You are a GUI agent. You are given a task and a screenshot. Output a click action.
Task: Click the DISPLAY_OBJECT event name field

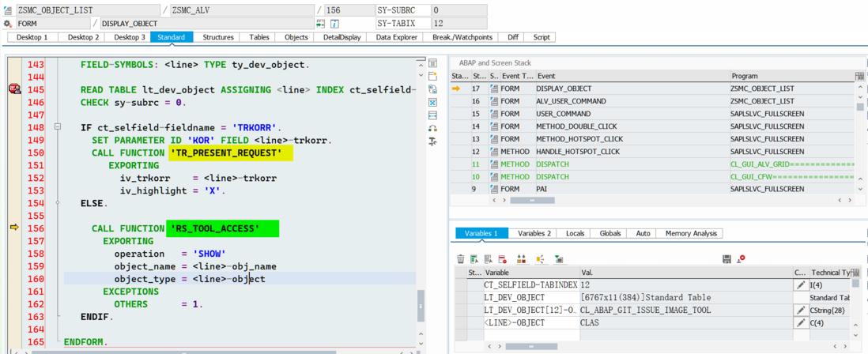point(206,23)
